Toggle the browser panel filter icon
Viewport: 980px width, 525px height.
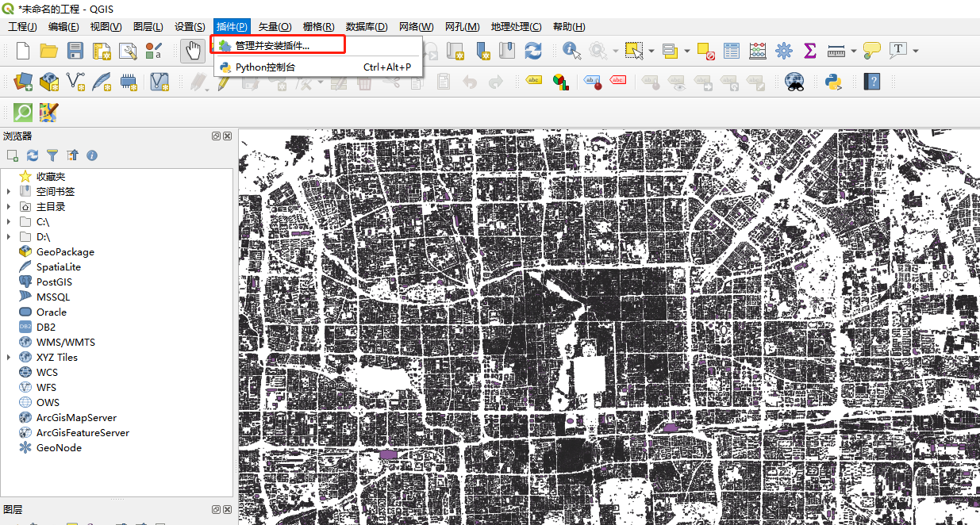(52, 155)
